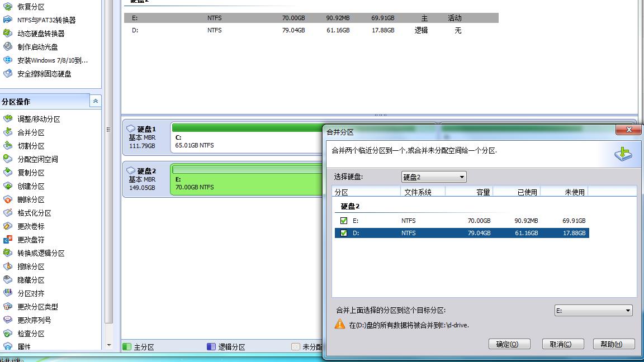Select the E: 70.00GB NTFS partition block
Viewport: 644px width, 362px height.
click(x=247, y=180)
